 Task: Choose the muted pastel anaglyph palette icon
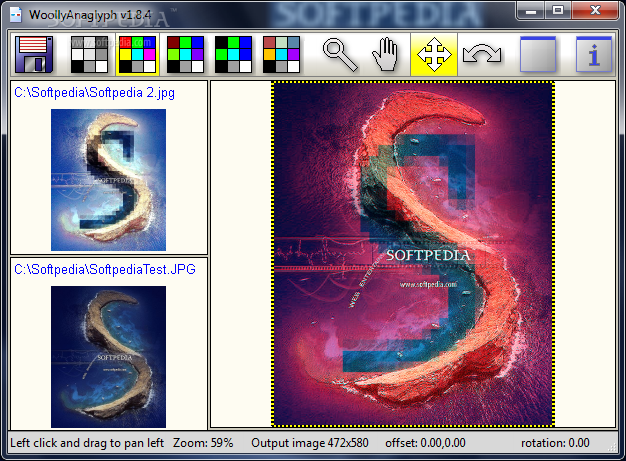[x=281, y=54]
